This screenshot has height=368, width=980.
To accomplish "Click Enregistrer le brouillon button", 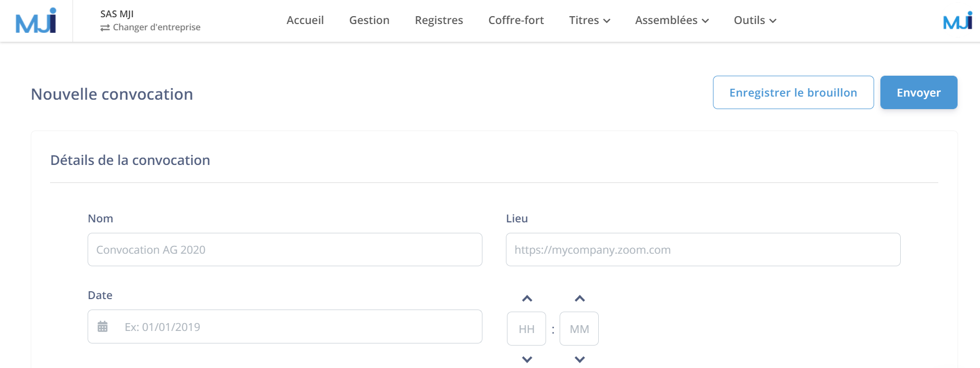I will [x=793, y=92].
